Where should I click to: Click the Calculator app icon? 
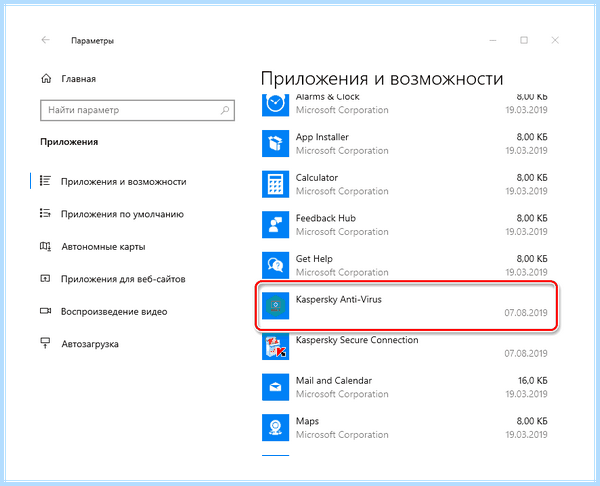[x=275, y=184]
